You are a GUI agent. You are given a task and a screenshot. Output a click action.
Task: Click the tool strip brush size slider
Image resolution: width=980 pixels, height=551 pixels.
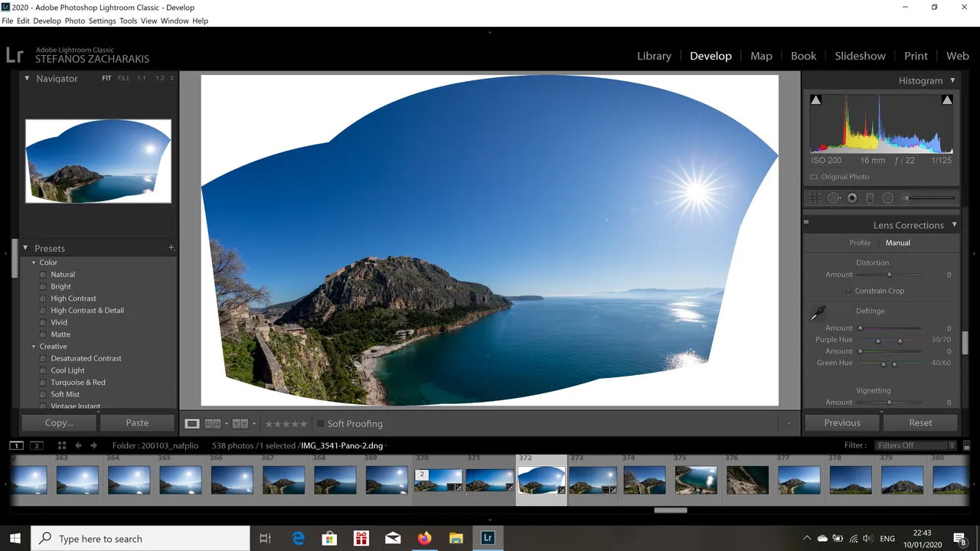pyautogui.click(x=929, y=198)
